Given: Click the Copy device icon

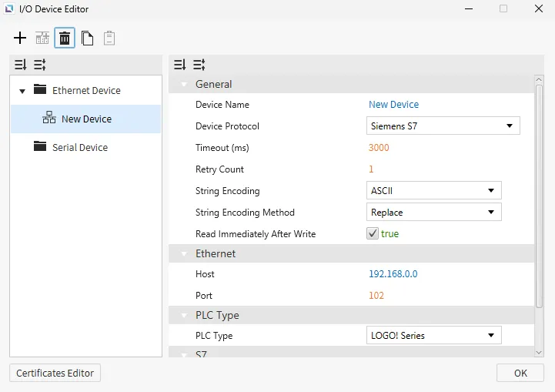Looking at the screenshot, I should tap(88, 38).
